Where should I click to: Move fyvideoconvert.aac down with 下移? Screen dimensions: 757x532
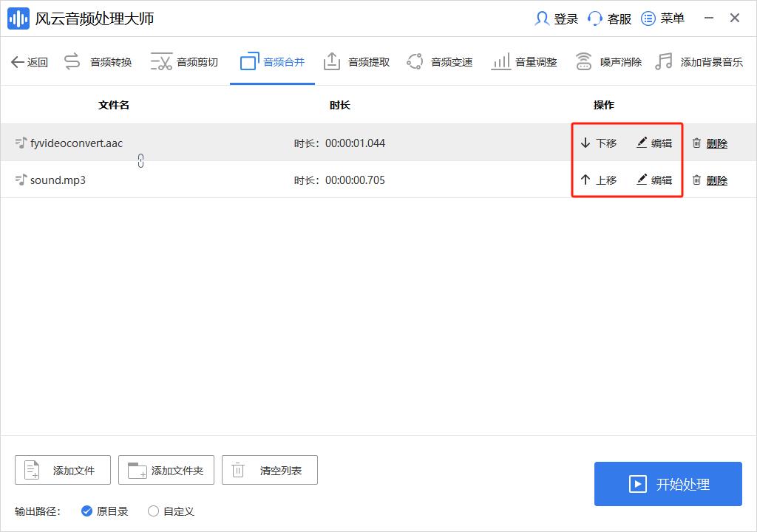pyautogui.click(x=599, y=143)
